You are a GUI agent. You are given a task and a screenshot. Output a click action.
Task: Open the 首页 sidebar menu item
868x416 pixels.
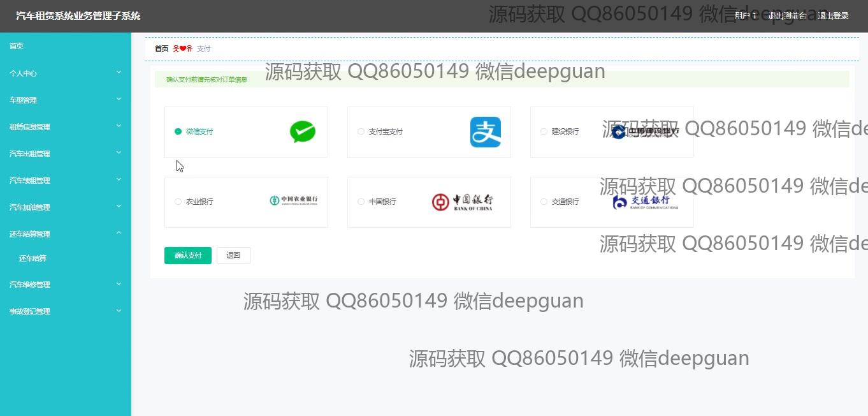pyautogui.click(x=66, y=46)
